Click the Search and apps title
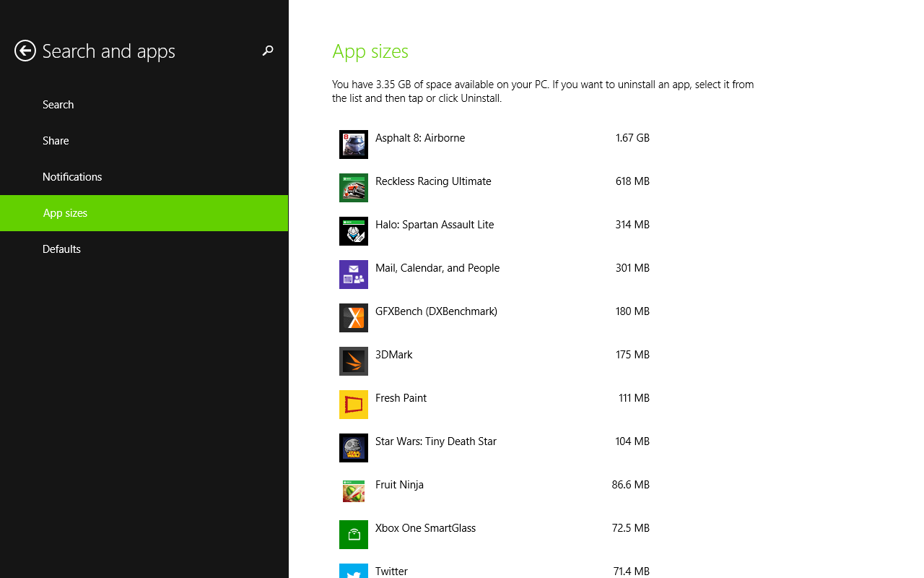The width and height of the screenshot is (924, 578). coord(109,51)
